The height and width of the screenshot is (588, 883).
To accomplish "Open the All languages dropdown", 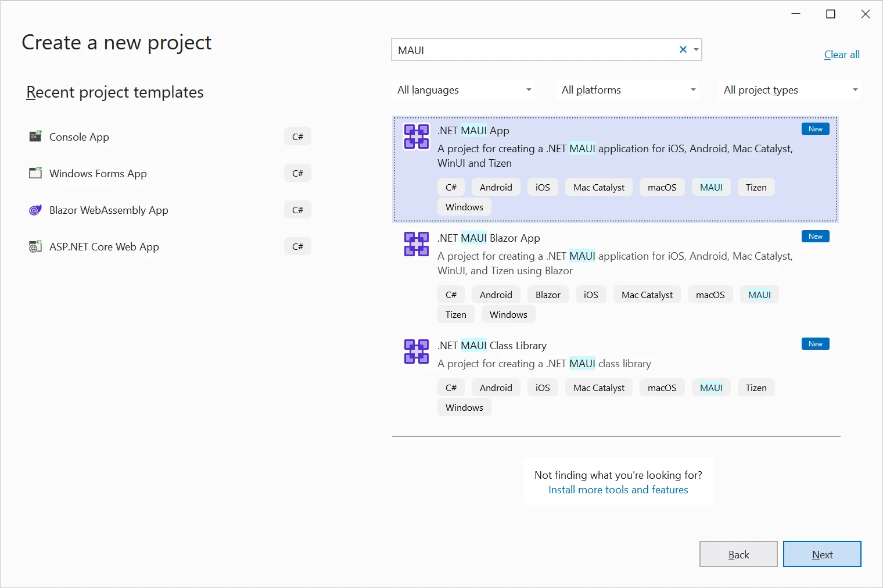I will [464, 90].
